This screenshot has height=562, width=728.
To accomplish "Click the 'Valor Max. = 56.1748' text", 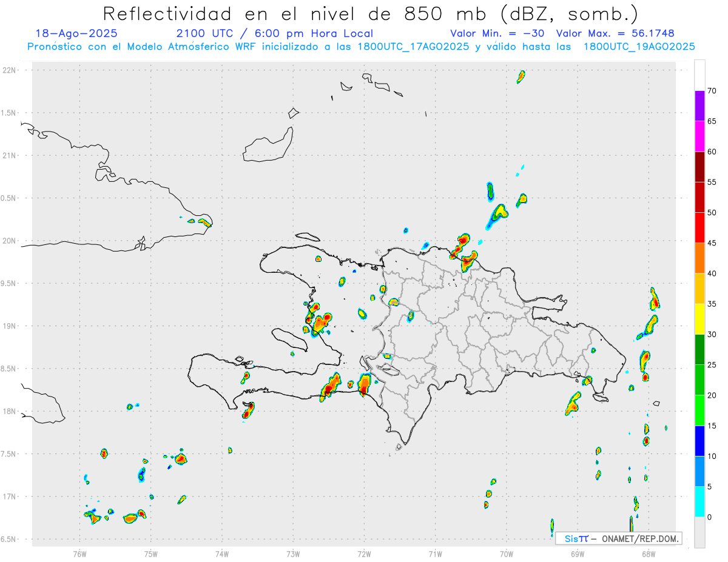I will (615, 33).
